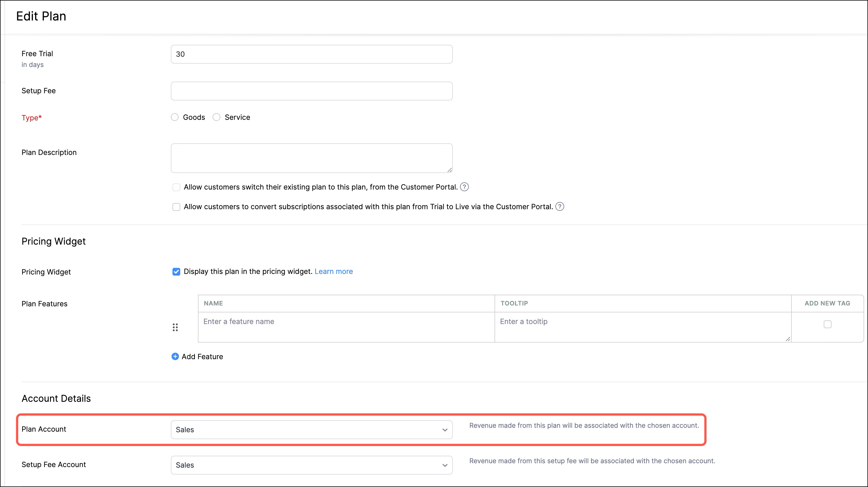Click help icon beside Trial to Live option

coord(559,206)
